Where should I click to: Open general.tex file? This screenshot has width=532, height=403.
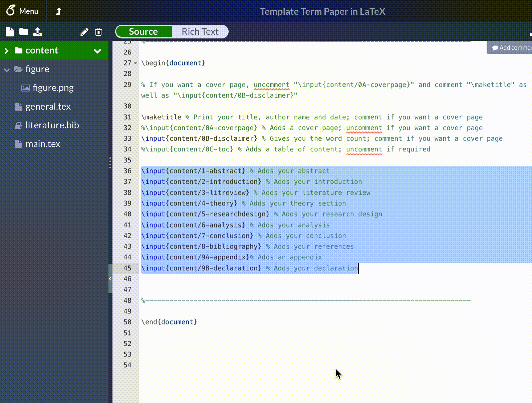(x=48, y=107)
